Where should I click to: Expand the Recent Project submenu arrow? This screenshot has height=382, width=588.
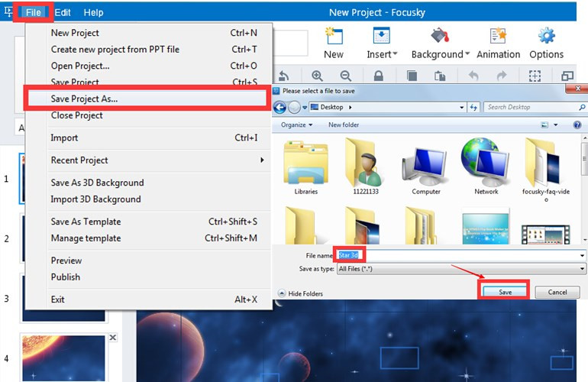[262, 160]
